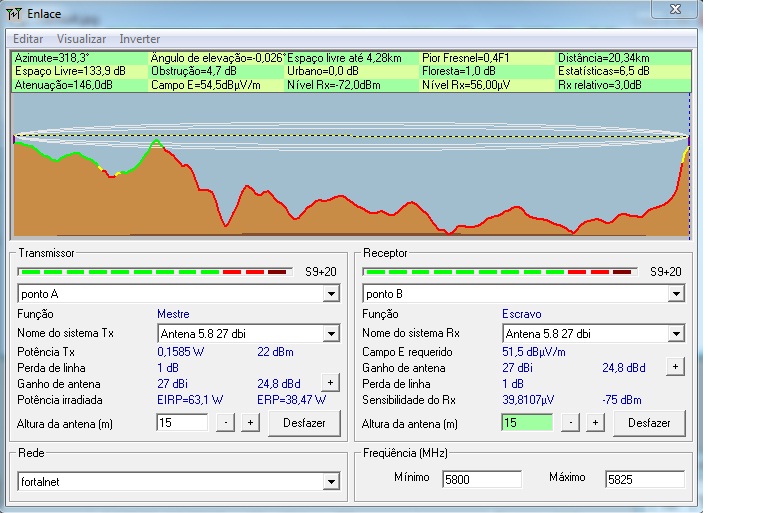Image resolution: width=768 pixels, height=513 pixels.
Task: Open the Editar menu
Action: [x=28, y=38]
